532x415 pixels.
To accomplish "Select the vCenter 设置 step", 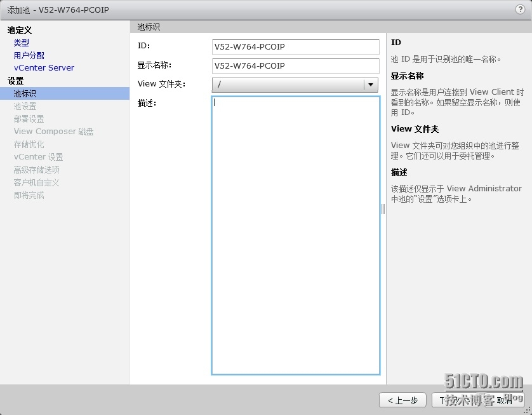I will [x=38, y=157].
